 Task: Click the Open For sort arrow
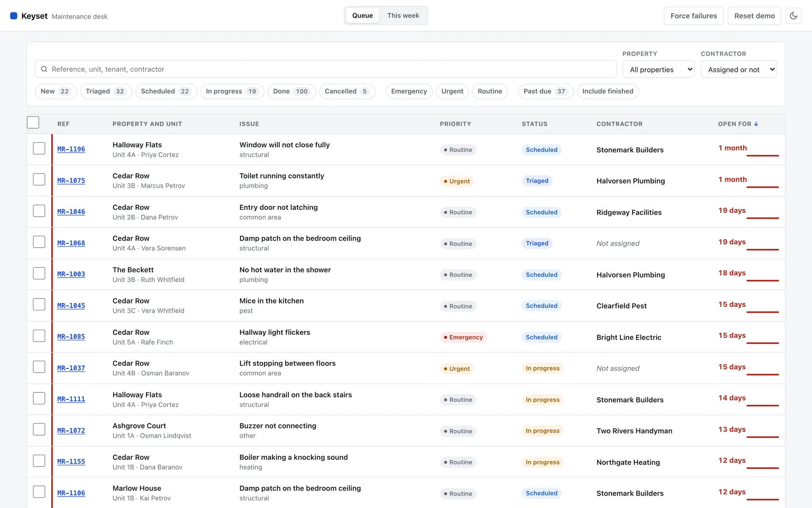click(x=756, y=124)
